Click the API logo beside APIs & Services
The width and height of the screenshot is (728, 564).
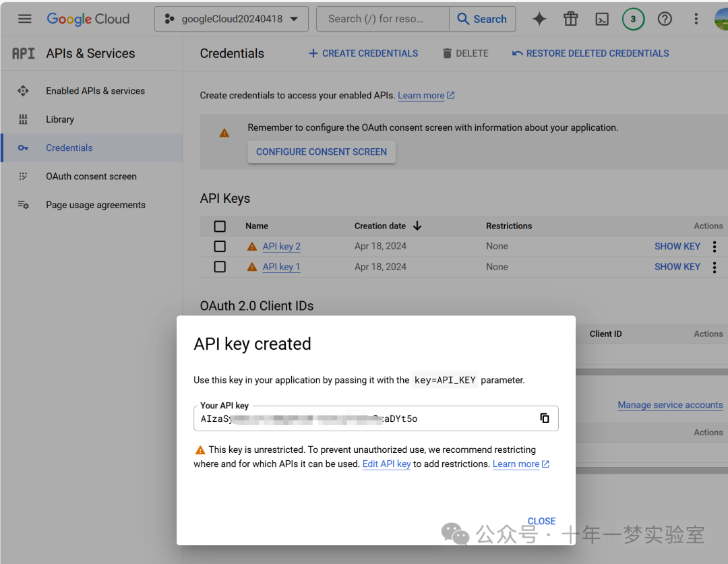coord(23,53)
